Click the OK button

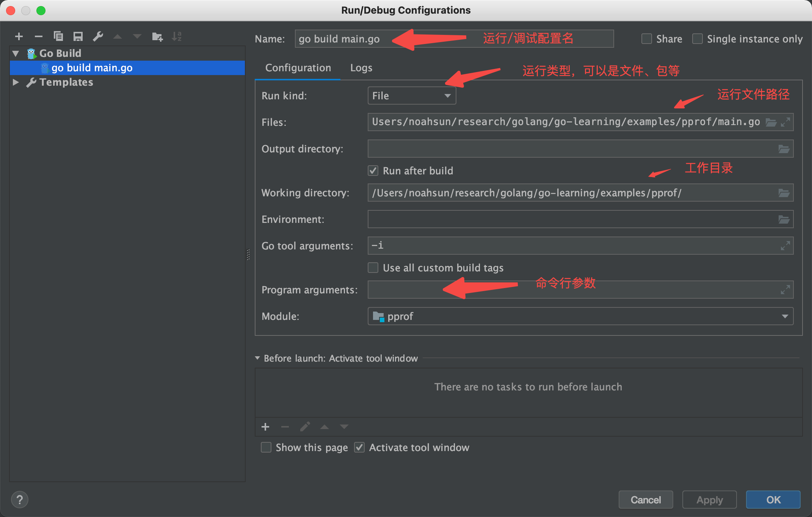click(773, 500)
